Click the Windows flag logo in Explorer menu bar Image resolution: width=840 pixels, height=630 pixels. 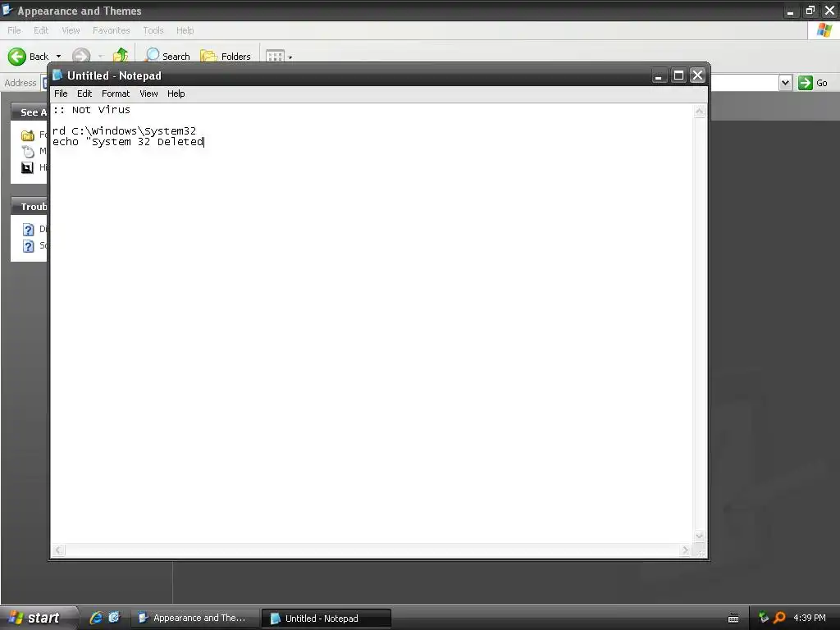tap(824, 30)
